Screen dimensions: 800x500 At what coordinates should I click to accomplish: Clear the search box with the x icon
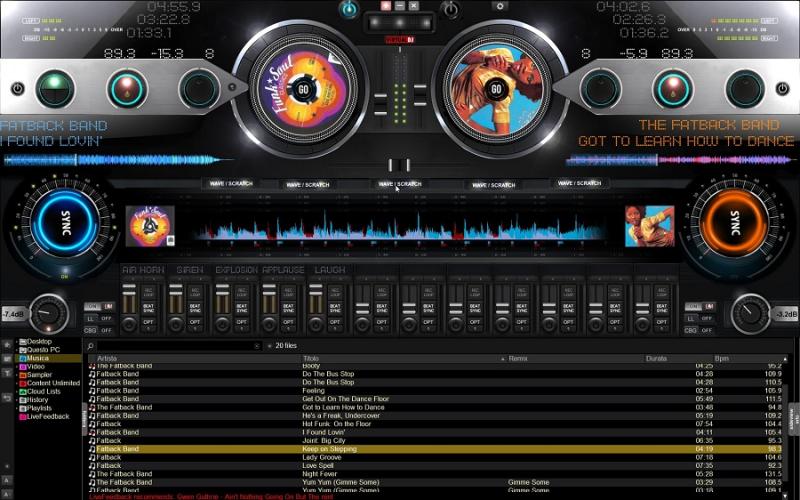tap(257, 346)
